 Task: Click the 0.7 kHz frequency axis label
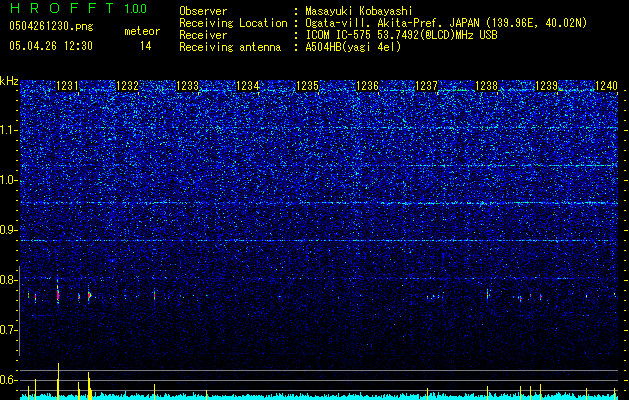[x=9, y=330]
